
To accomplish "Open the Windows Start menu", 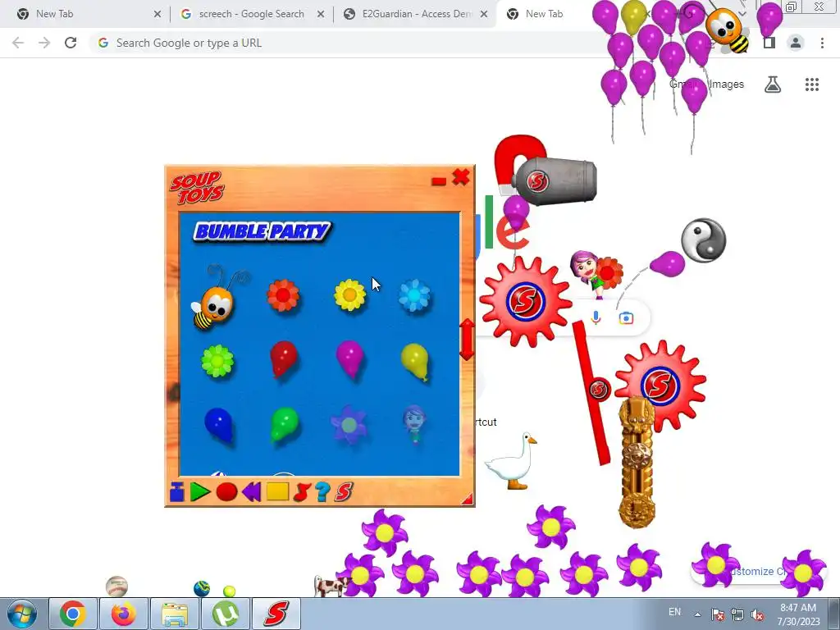I will coord(22,614).
